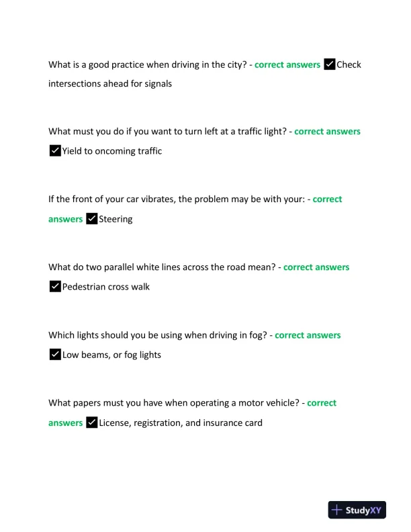Tick the checkbox before "License, registration, and insurance card"
Screen dimensions: 411x532
pyautogui.click(x=92, y=423)
